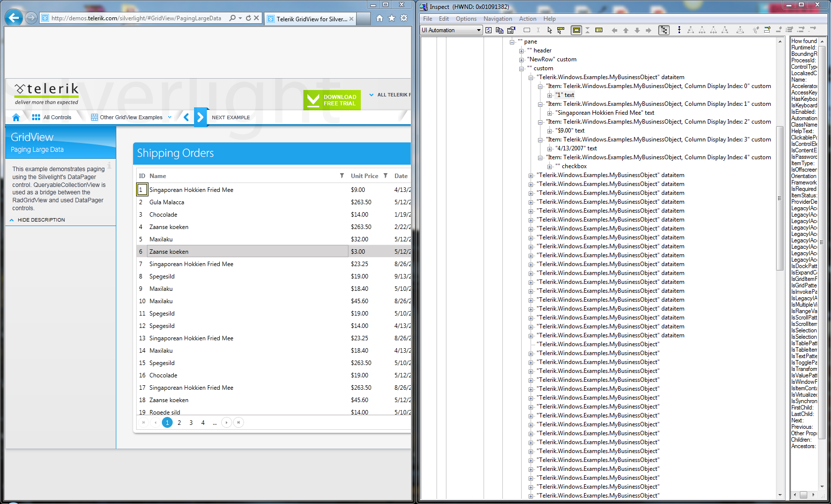Navigate to next sibling with right arrow in Inspect
The image size is (831, 504).
pyautogui.click(x=648, y=30)
